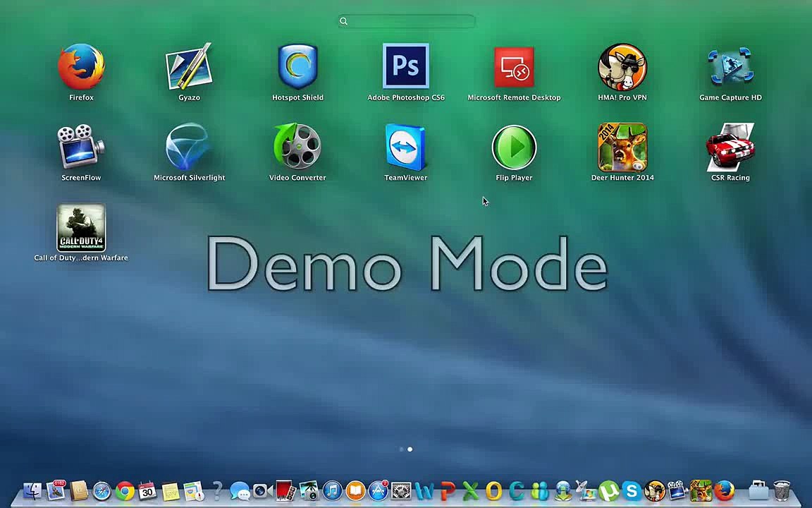Open Firefox from the Launchpad grid

coord(81,67)
